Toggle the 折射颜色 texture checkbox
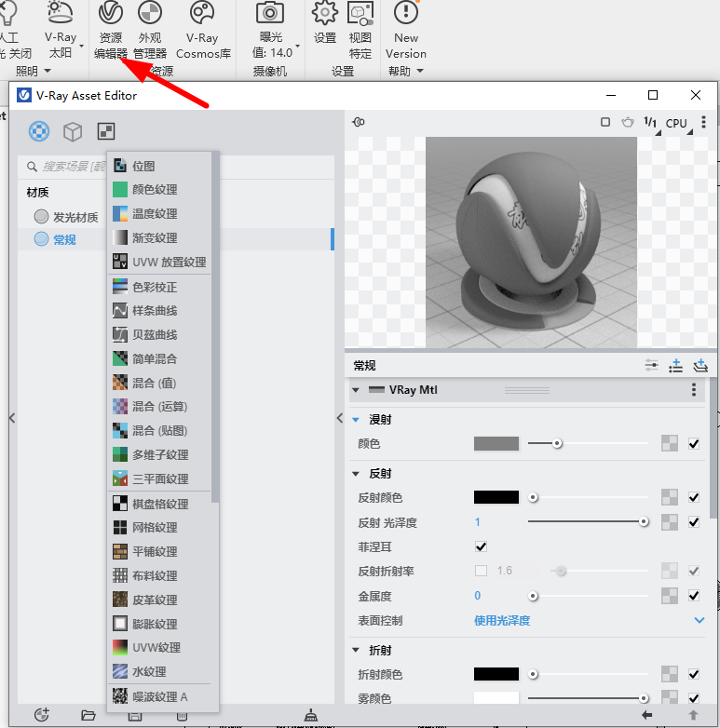The image size is (720, 728). [x=694, y=674]
